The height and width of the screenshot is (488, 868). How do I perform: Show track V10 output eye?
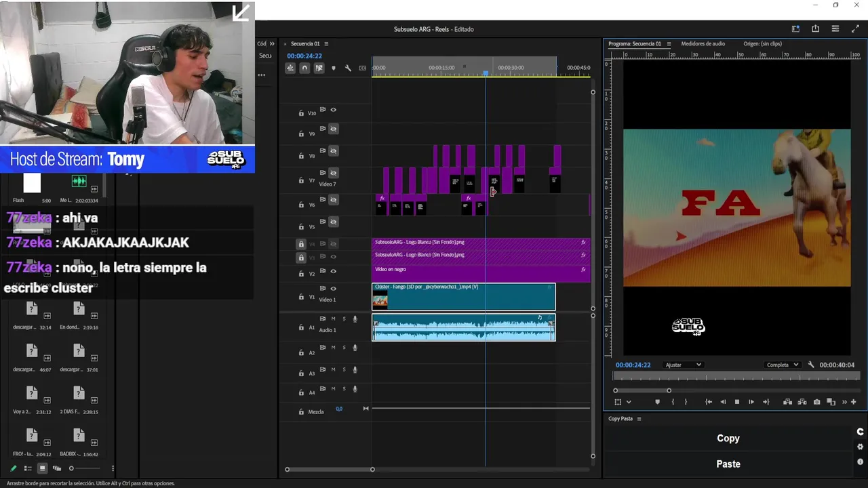coord(333,109)
